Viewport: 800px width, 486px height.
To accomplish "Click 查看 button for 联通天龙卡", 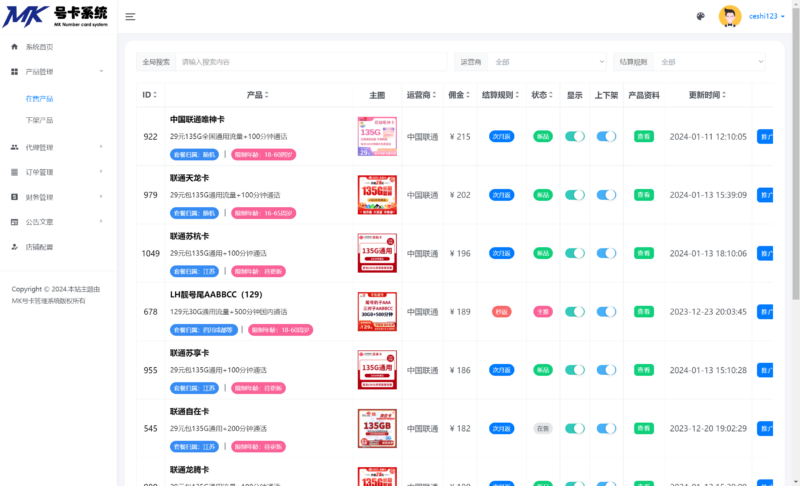I will (644, 195).
